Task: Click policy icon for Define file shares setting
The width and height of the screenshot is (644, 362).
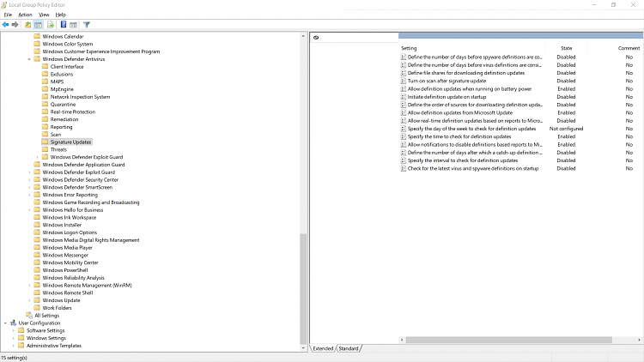Action: (404, 73)
